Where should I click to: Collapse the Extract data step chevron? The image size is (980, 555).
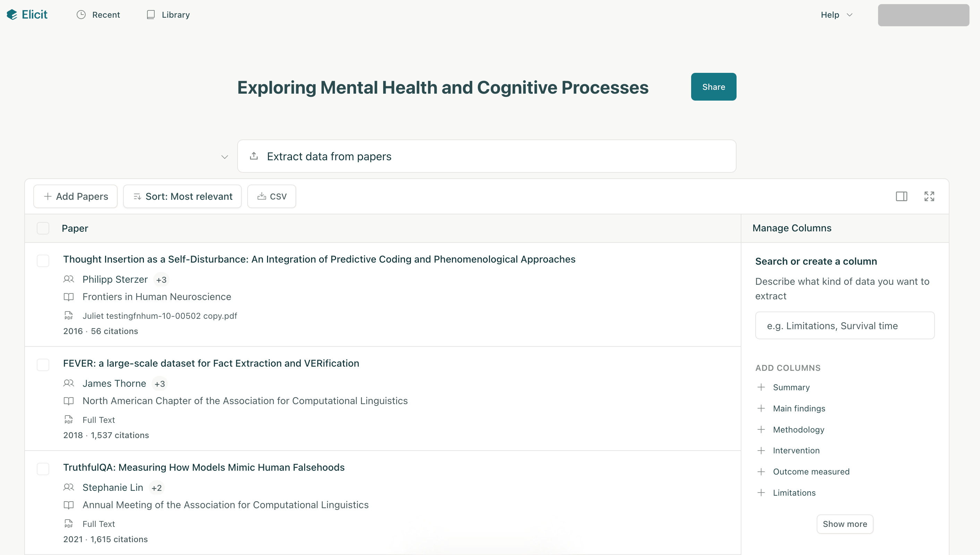[224, 157]
